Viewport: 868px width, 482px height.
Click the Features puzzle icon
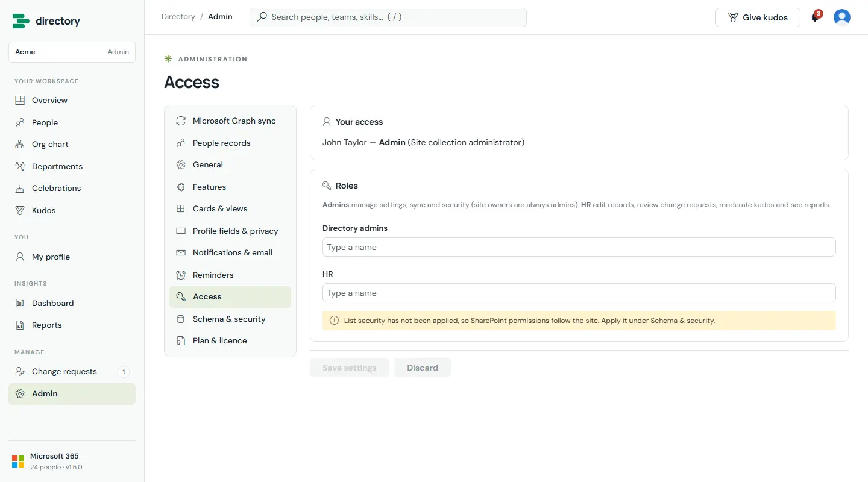[181, 187]
